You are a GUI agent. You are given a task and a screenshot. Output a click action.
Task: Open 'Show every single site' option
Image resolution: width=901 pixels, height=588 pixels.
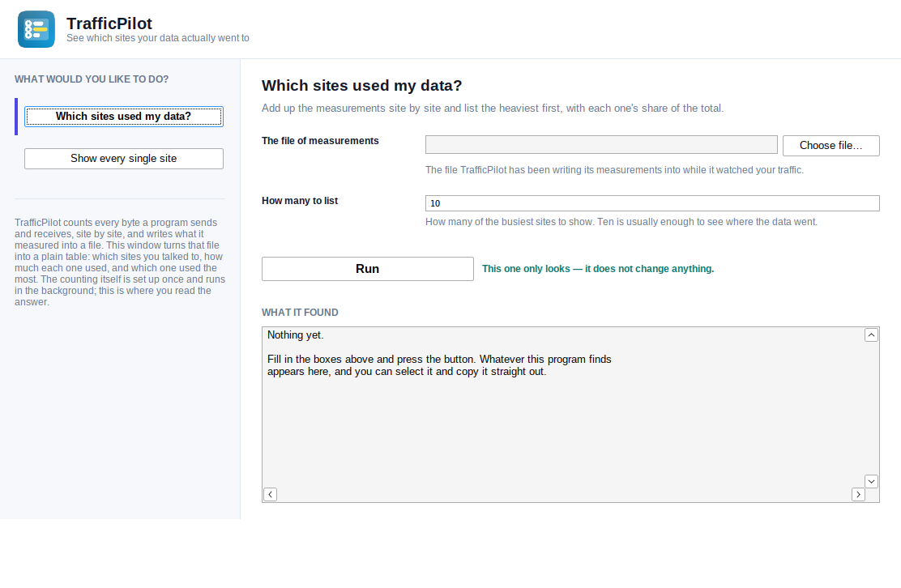click(123, 159)
